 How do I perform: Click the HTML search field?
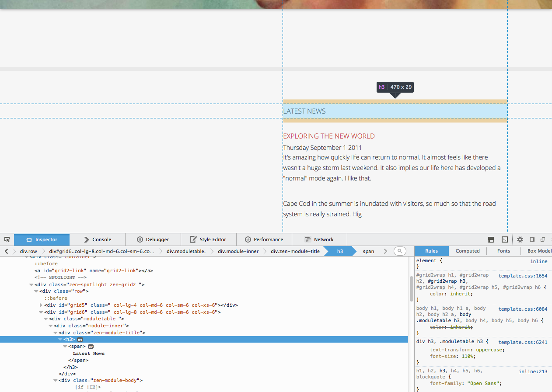(400, 251)
